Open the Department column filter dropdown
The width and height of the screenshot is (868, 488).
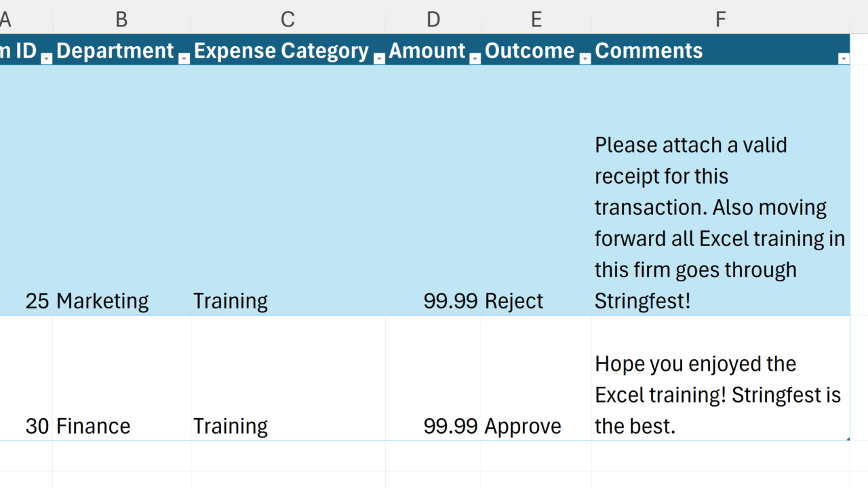[184, 59]
